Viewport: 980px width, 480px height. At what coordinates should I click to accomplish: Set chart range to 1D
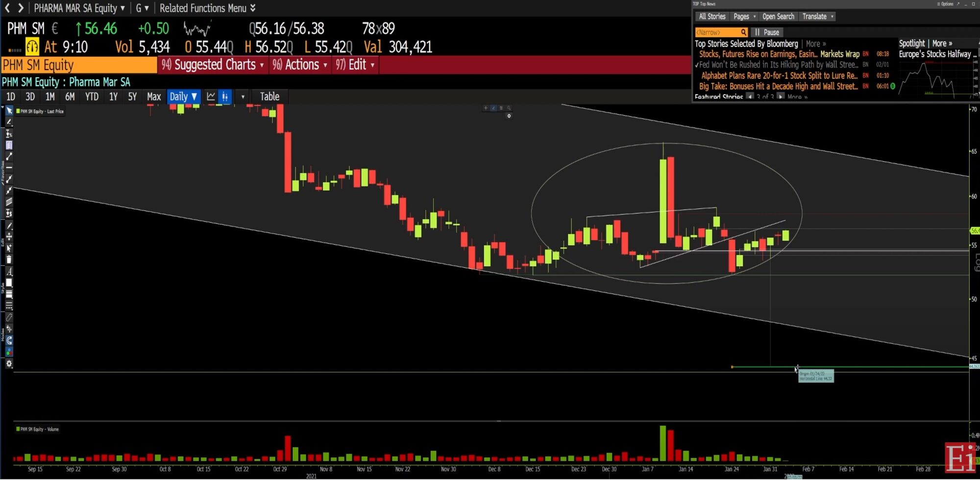tap(11, 96)
